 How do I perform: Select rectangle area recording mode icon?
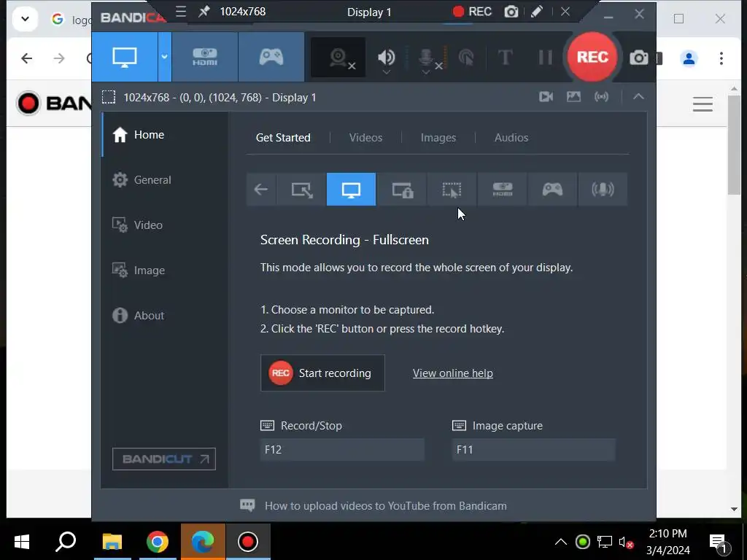click(x=302, y=190)
